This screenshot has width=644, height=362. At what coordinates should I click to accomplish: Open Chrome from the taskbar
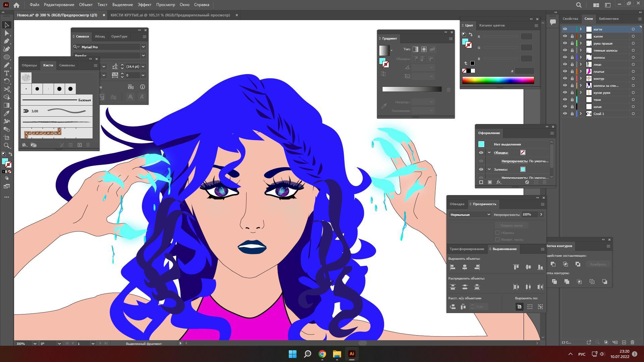coord(322,354)
